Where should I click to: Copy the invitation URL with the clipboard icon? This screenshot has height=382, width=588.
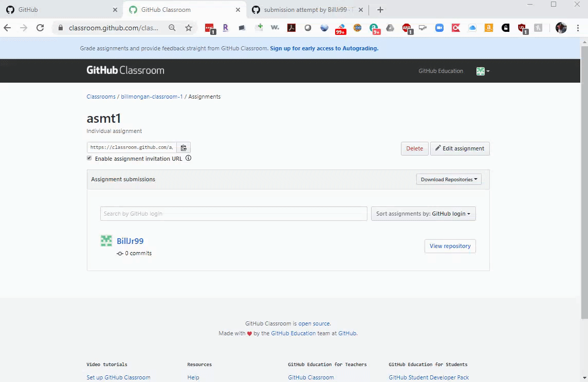(x=183, y=147)
